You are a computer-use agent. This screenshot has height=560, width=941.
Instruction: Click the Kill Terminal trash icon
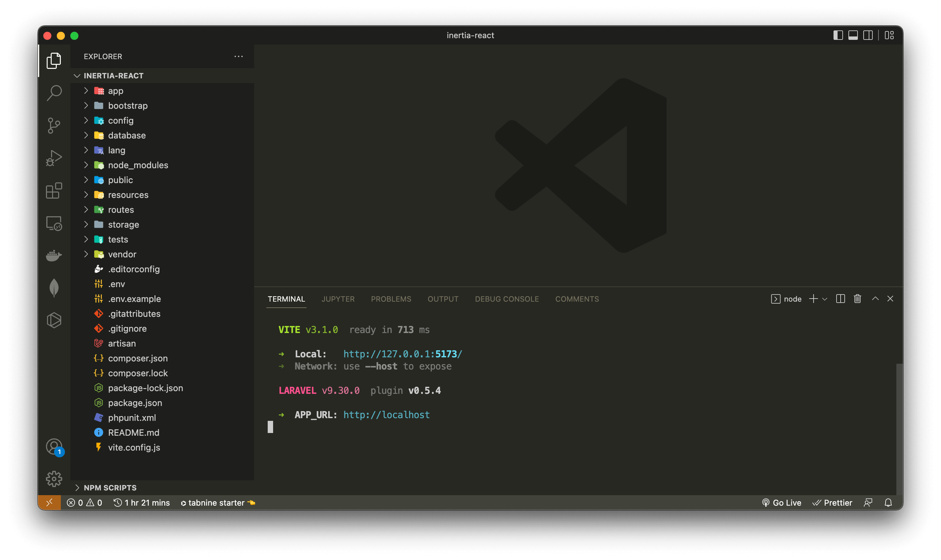(857, 299)
